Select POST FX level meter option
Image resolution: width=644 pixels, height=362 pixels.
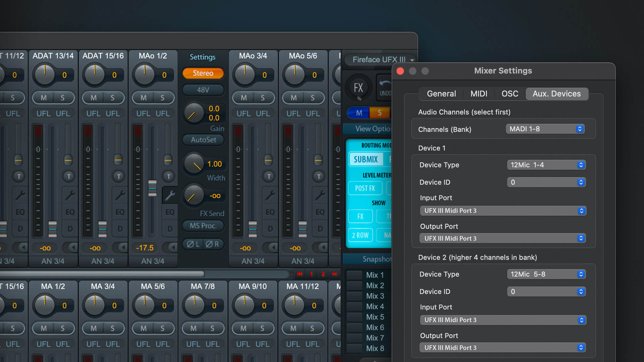(x=365, y=188)
